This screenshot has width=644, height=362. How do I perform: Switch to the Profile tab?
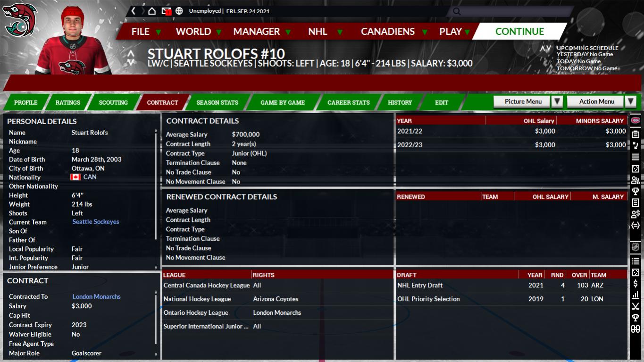[26, 102]
